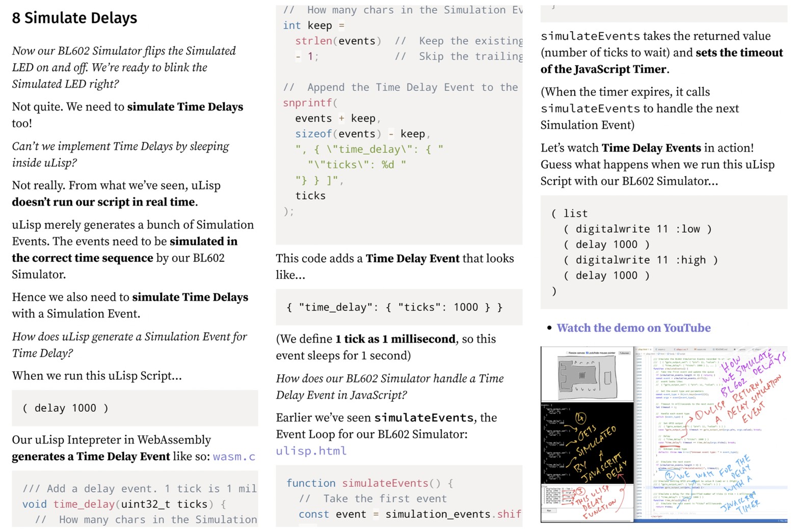
Task: Click the BL602 board sketch in the demo image
Action: 587,377
